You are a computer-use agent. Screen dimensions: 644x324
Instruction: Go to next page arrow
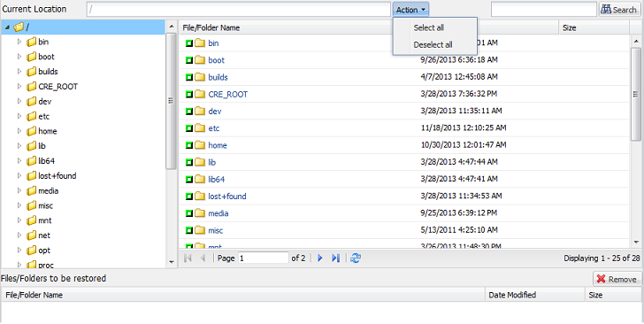pyautogui.click(x=320, y=258)
